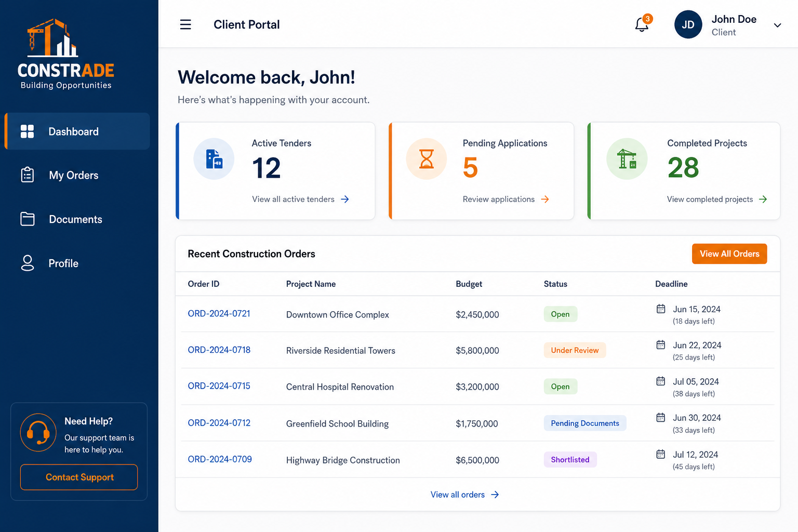The image size is (798, 532).
Task: Click the Open status for Central Hospital Renovation
Action: (560, 387)
